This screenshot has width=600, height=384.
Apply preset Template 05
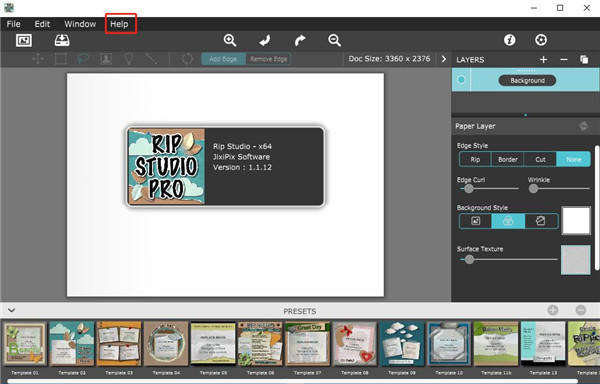coord(213,343)
